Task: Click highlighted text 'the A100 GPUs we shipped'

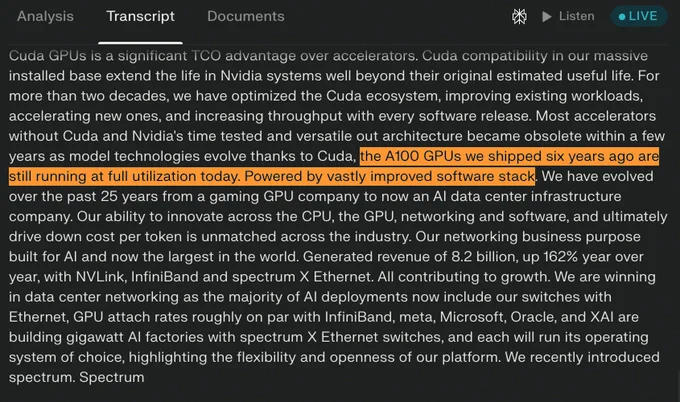Action: coord(451,156)
